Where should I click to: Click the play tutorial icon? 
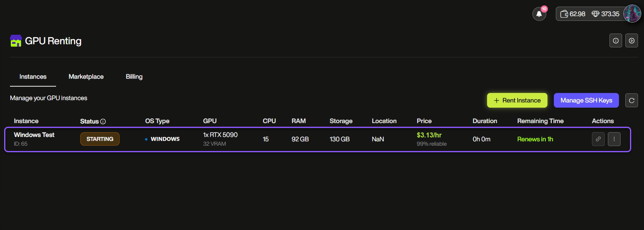coord(631,41)
